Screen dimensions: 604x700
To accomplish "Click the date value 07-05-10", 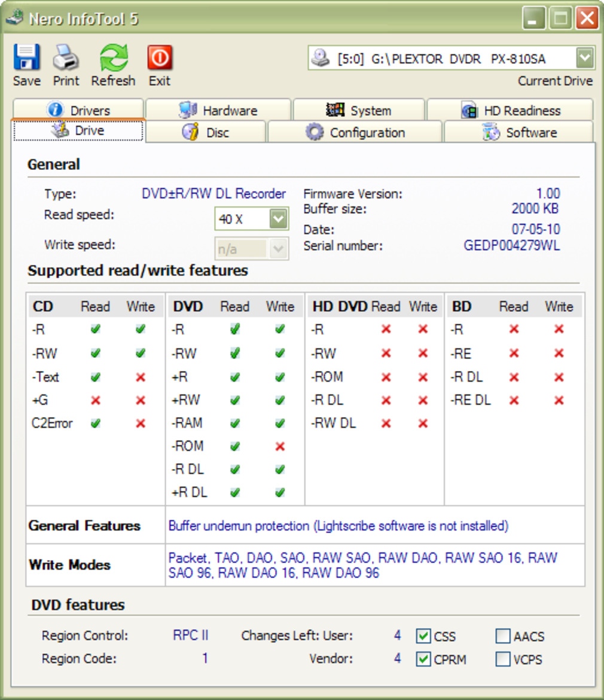I will pyautogui.click(x=536, y=230).
